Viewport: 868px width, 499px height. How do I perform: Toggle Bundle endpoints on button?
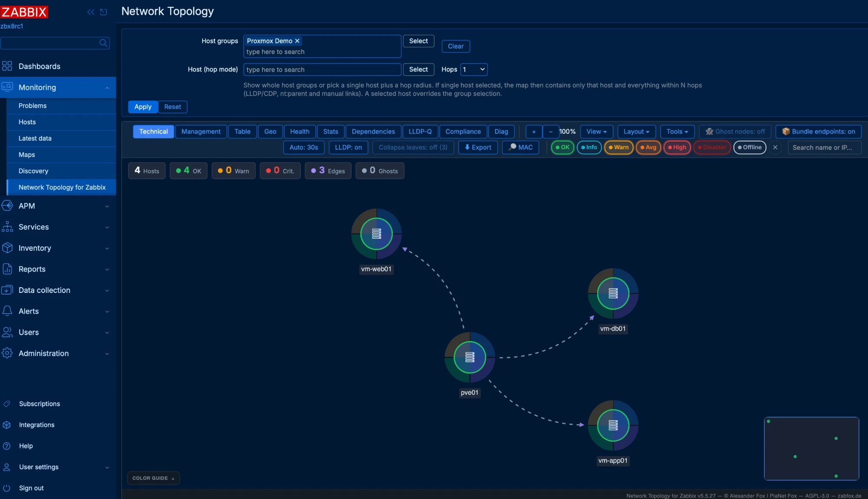[x=819, y=132]
